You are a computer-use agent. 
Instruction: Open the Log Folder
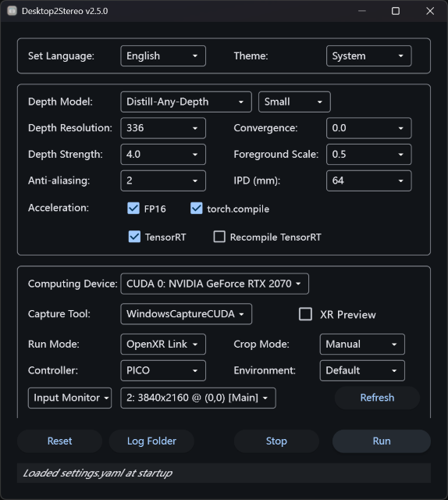click(x=151, y=441)
